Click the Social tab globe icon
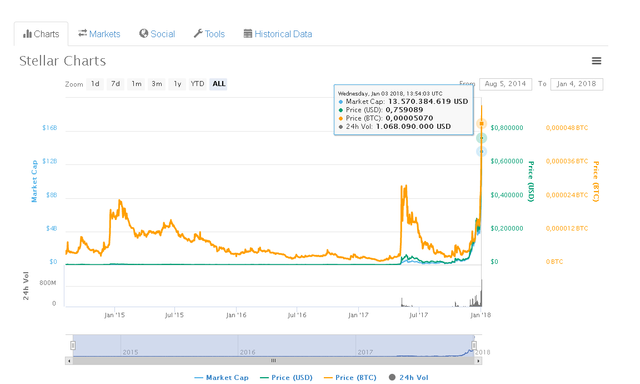Screen dimensions: 640x384 click(143, 33)
